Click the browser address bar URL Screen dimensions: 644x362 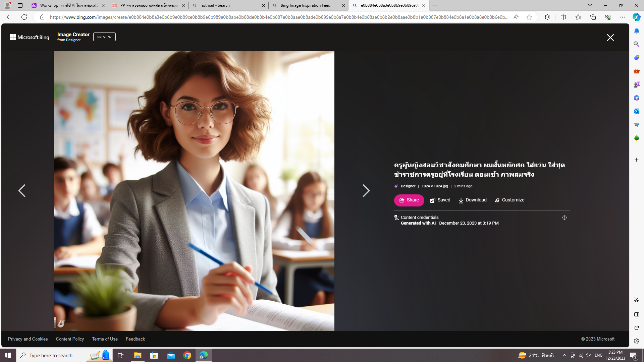[x=278, y=17]
